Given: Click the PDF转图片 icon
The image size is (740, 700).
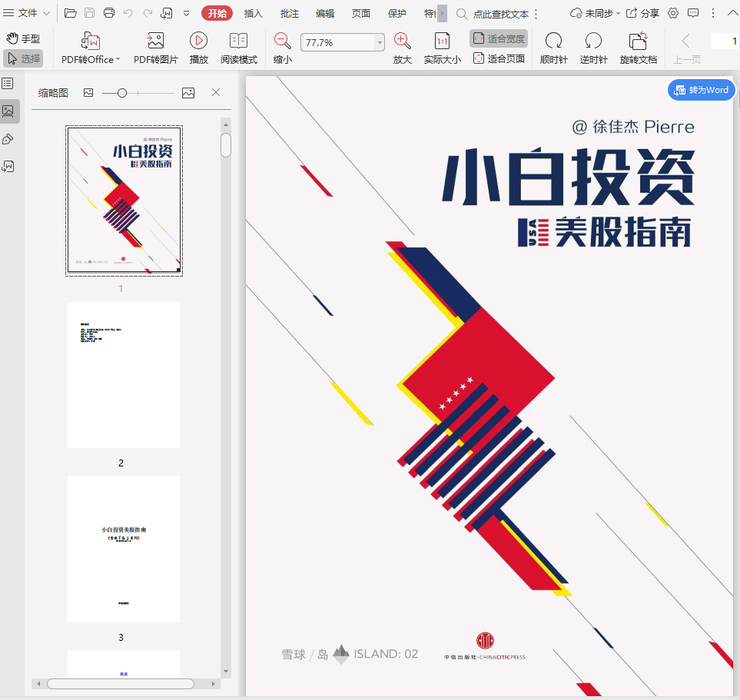Looking at the screenshot, I should 155,41.
